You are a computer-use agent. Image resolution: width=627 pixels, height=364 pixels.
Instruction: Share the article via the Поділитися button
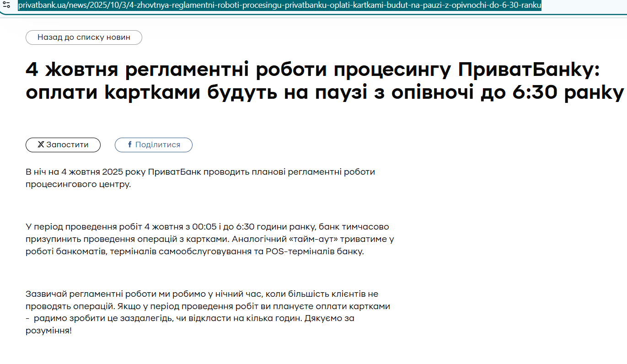153,145
